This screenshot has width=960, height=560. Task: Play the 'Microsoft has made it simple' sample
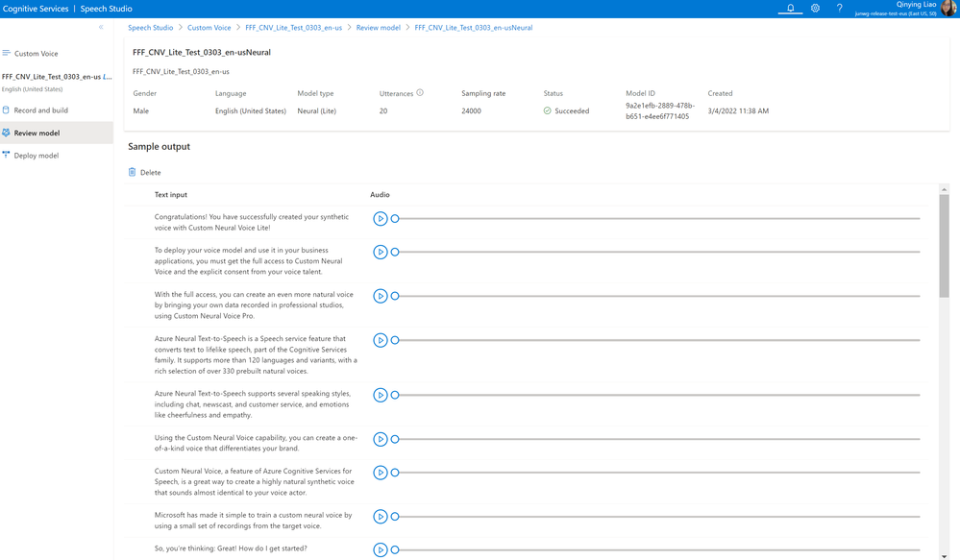point(381,516)
